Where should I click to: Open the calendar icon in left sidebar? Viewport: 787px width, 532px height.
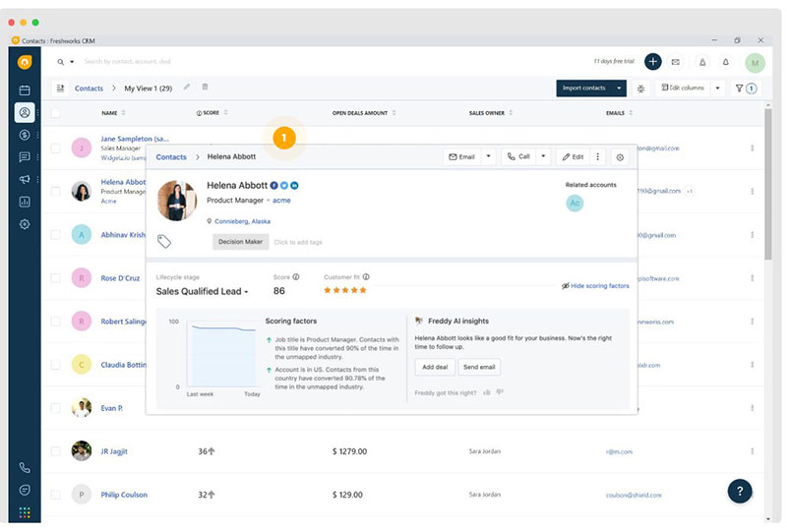(x=24, y=90)
